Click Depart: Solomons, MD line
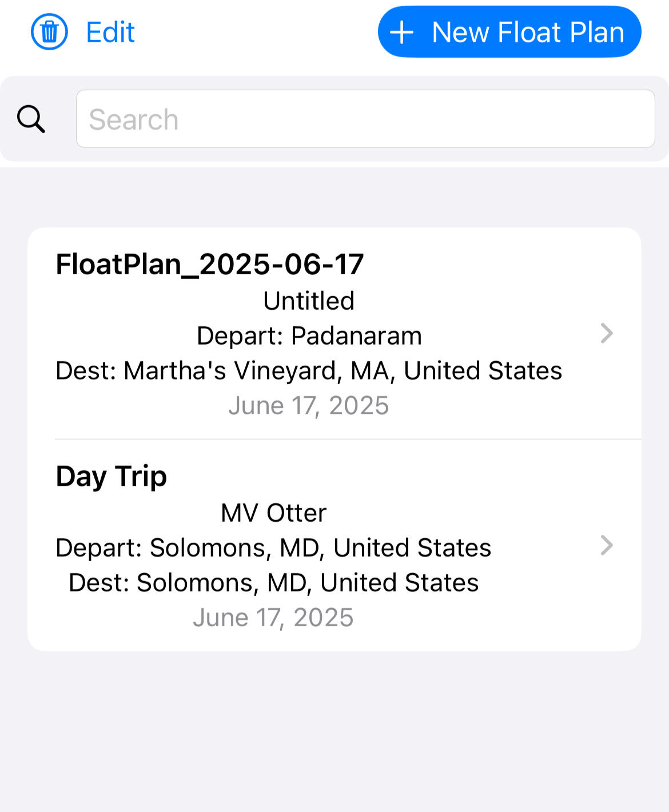The image size is (669, 812). (273, 548)
